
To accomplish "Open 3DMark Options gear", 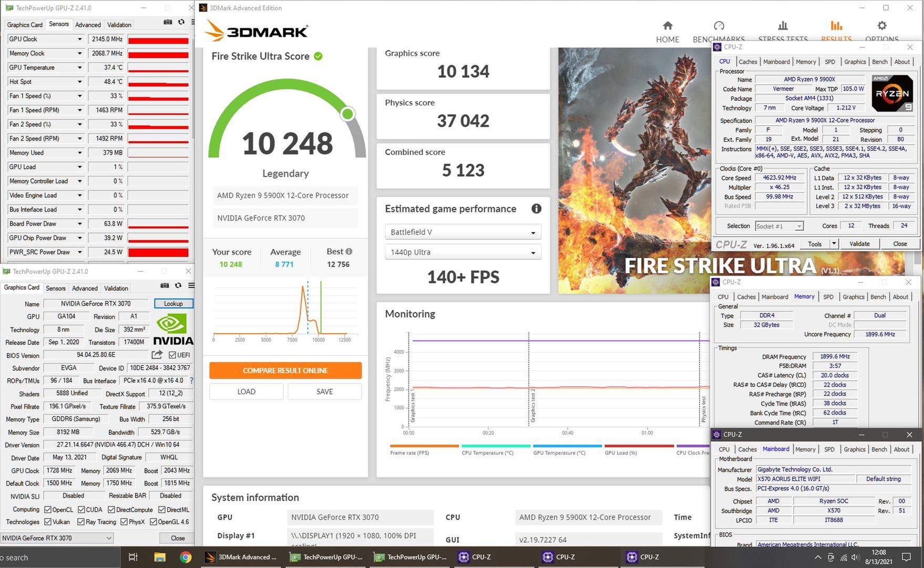I will tap(882, 26).
